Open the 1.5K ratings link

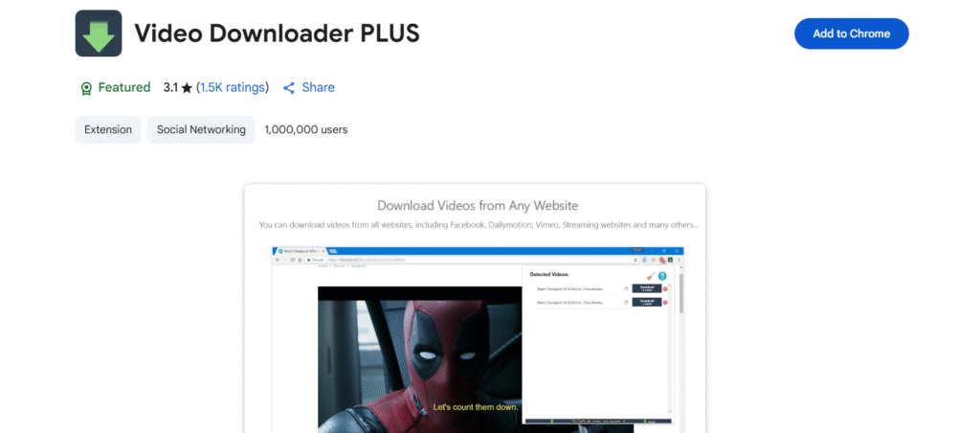[233, 87]
